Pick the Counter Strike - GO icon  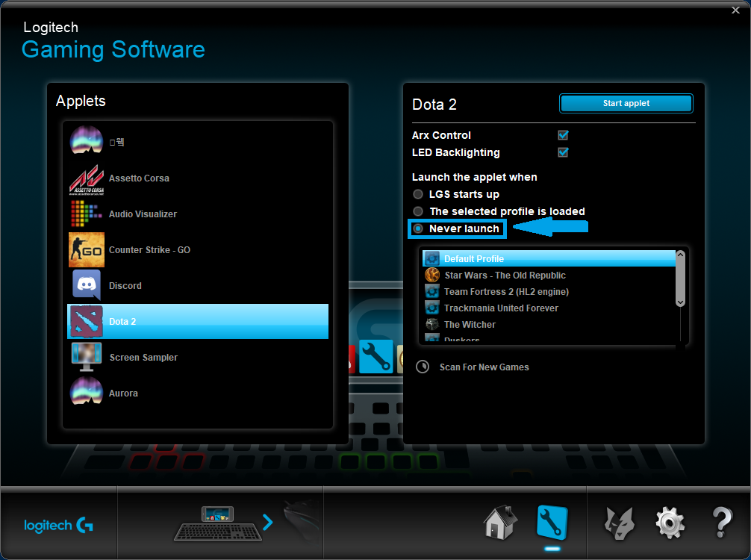click(x=86, y=249)
